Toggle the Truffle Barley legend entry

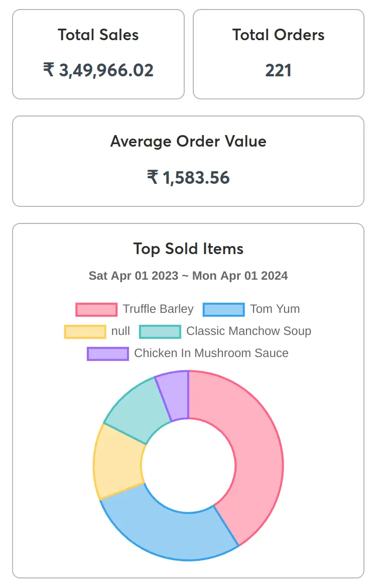point(158,309)
